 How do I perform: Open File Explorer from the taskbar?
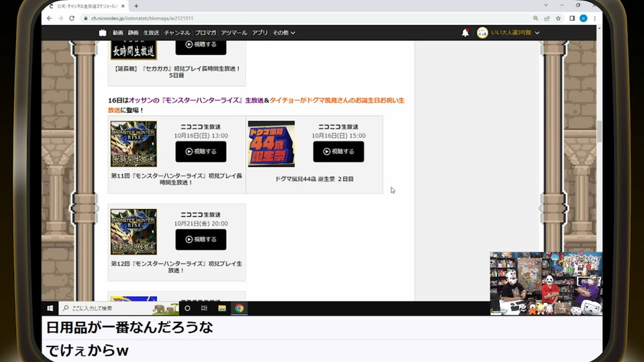(222, 308)
